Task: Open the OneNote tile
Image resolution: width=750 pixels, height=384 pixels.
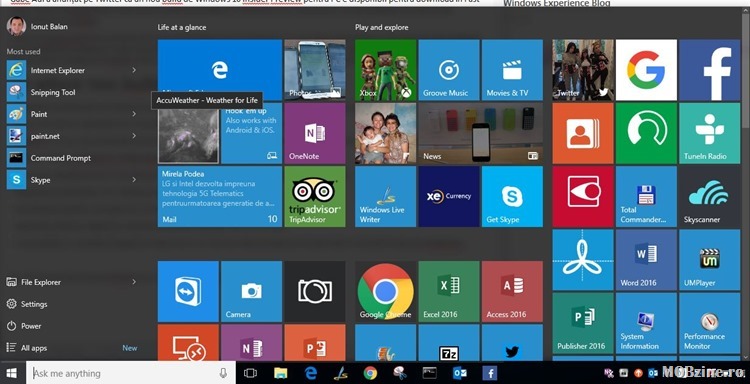Action: (x=315, y=133)
